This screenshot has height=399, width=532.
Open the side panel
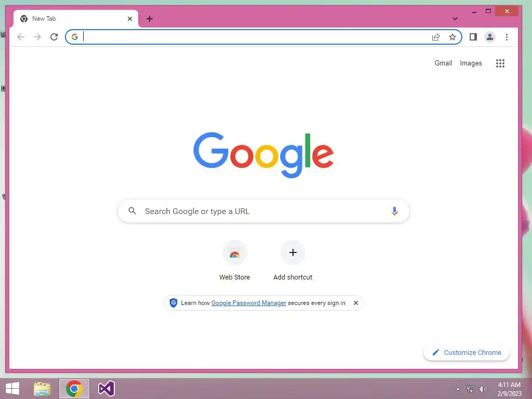473,37
